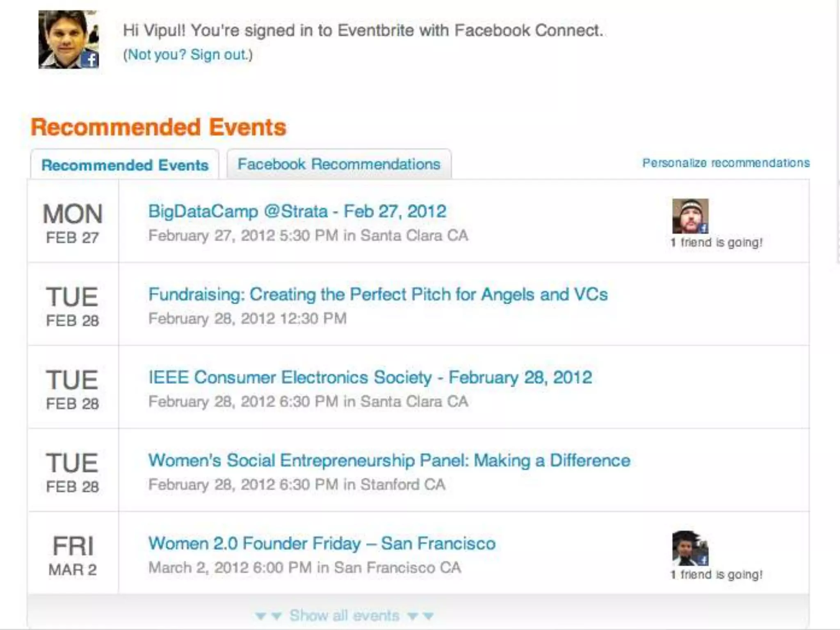Click Personalize recommendations link

pyautogui.click(x=726, y=163)
